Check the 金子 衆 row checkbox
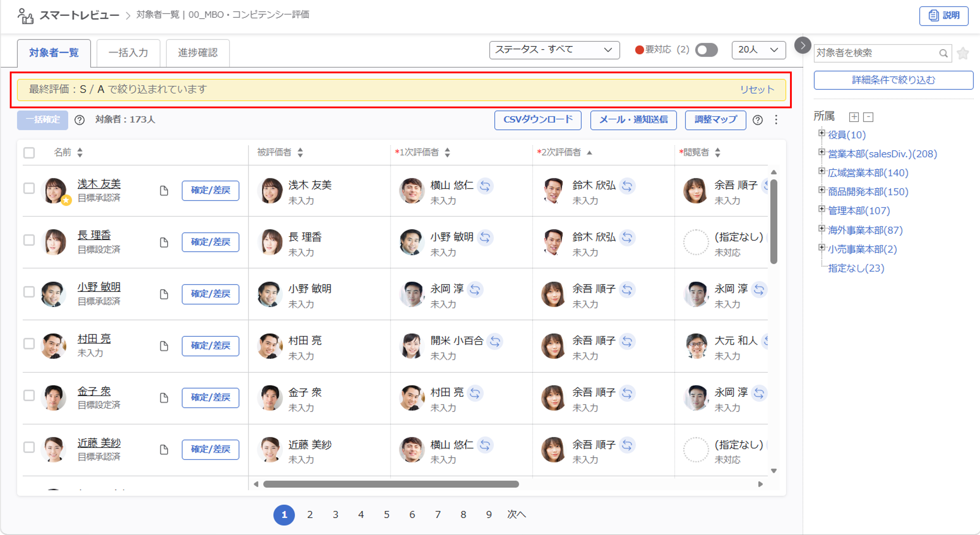The height and width of the screenshot is (535, 980). [29, 395]
